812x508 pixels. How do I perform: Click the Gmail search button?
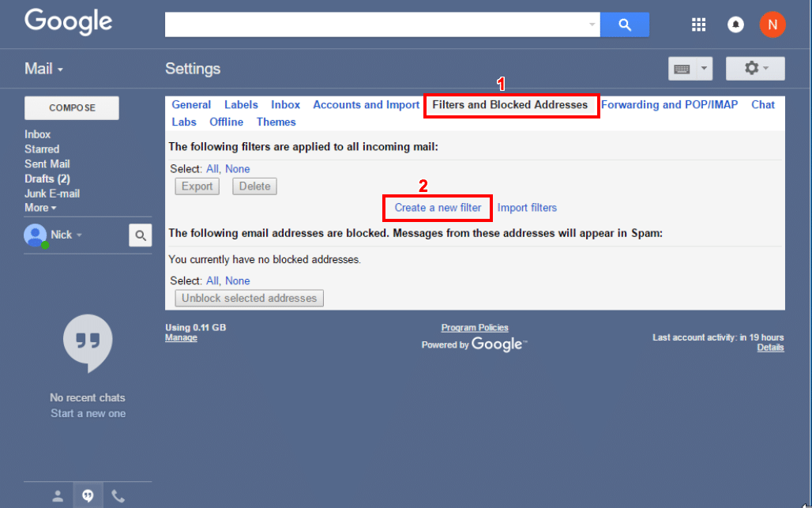point(625,24)
